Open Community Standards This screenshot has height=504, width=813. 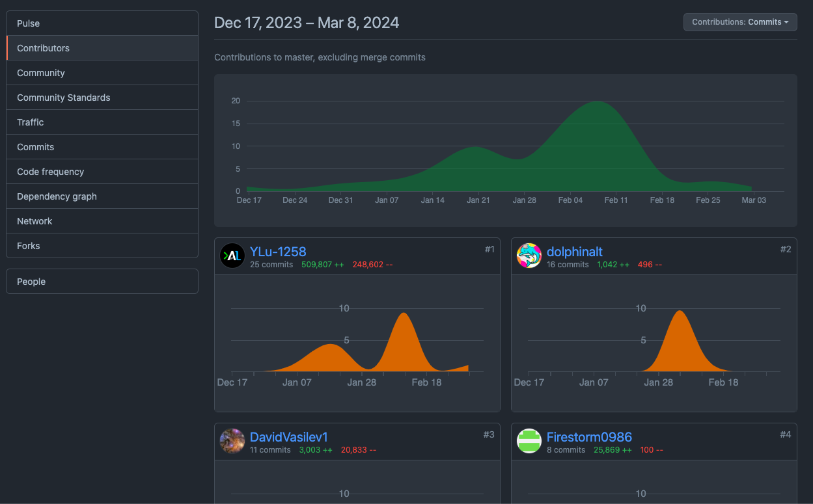point(102,98)
